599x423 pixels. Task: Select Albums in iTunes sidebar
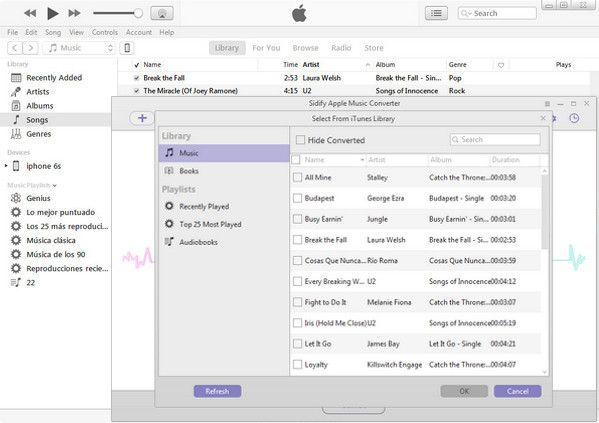click(x=39, y=106)
